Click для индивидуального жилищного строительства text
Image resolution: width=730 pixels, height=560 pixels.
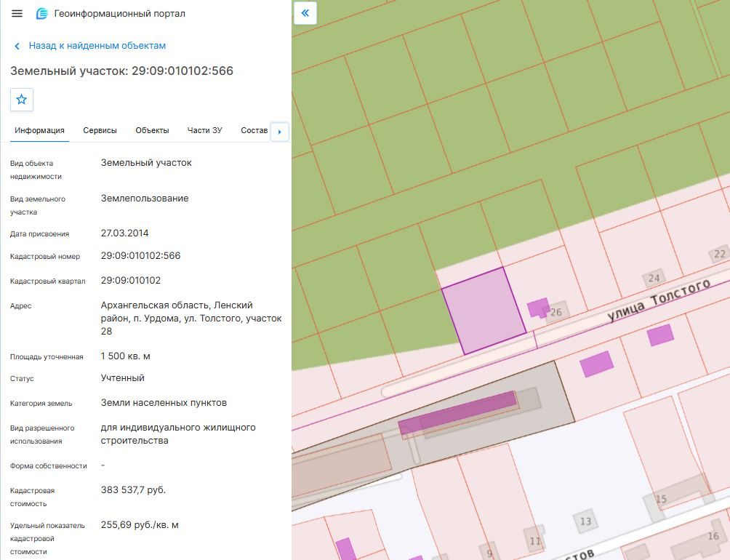pos(178,434)
